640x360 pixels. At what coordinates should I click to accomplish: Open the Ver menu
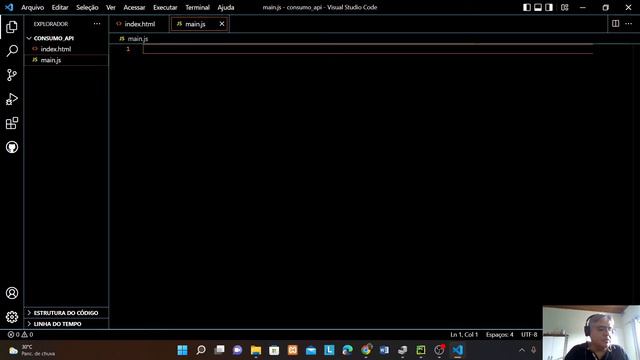pos(111,7)
